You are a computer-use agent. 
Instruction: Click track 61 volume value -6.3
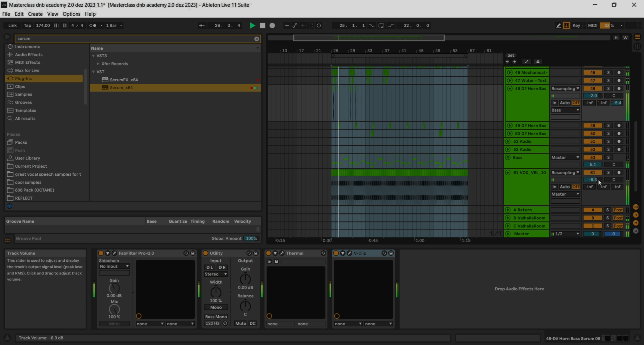point(593,180)
